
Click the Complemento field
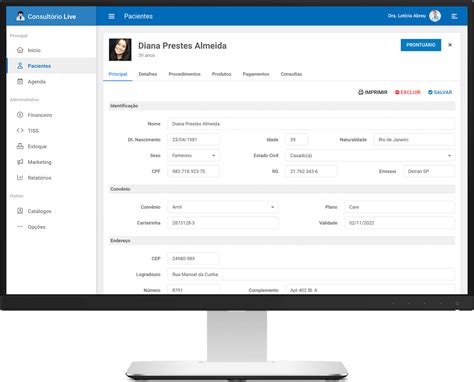[370, 289]
